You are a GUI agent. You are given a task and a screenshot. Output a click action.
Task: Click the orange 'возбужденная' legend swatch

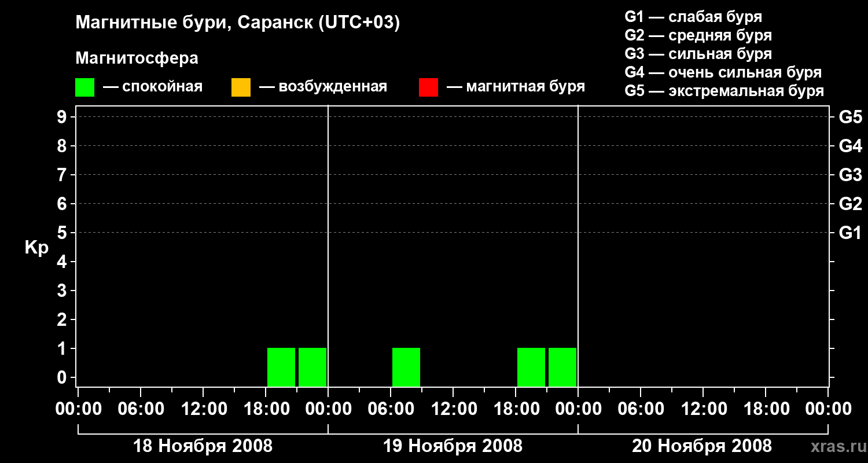click(x=241, y=87)
